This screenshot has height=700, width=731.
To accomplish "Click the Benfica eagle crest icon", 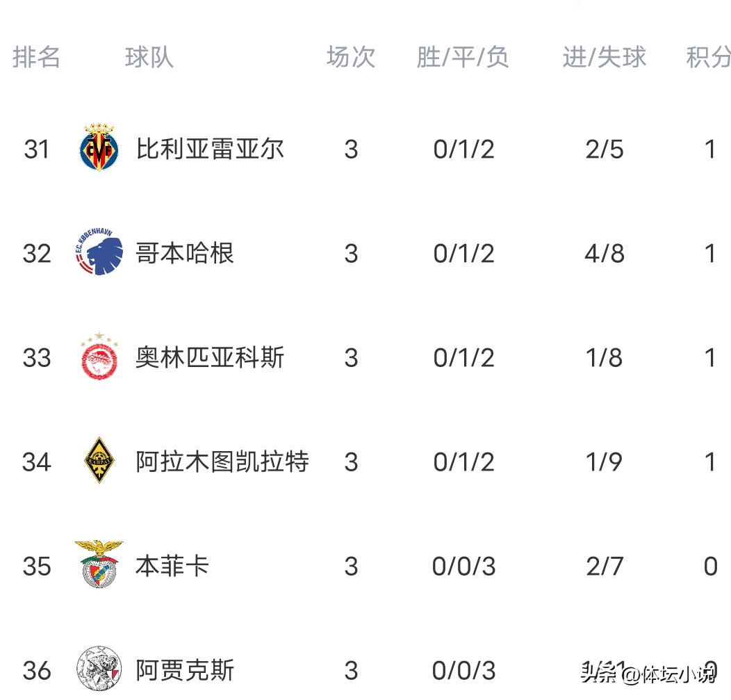I will click(99, 564).
